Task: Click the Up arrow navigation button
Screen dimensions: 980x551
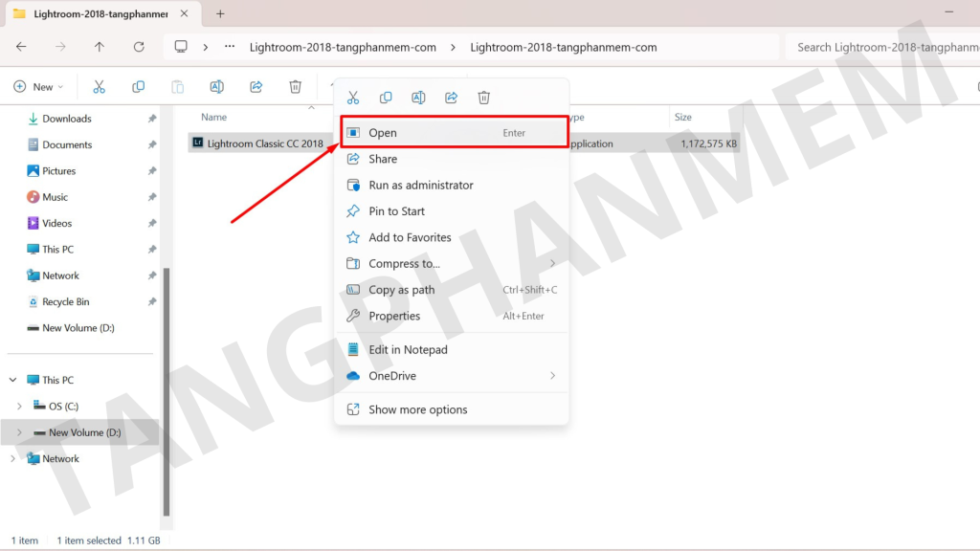Action: coord(100,47)
